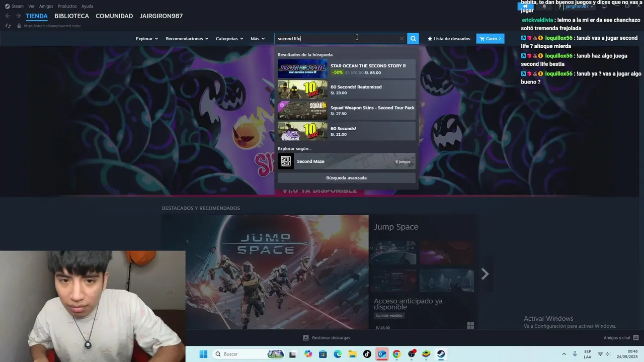This screenshot has width=644, height=362.
Task: Select Squad Weapon Skins - Second Tour Pack
Action: 346,111
